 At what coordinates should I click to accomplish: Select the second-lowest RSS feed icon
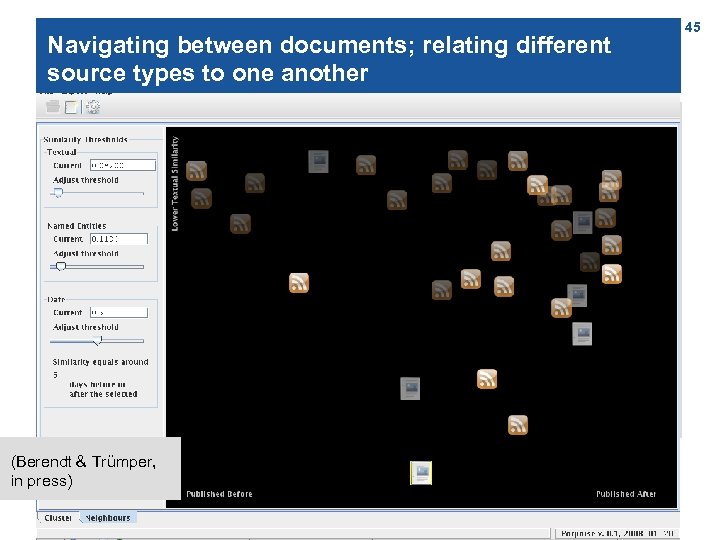tap(487, 379)
